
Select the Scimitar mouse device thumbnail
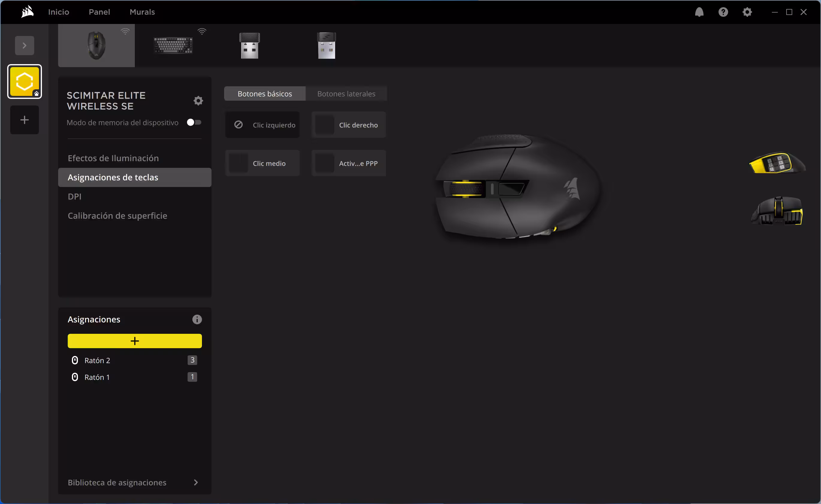click(96, 45)
